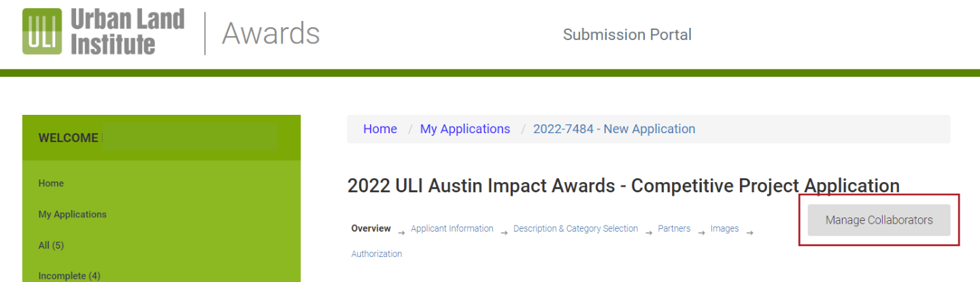Open My Applications in the sidebar

click(72, 214)
